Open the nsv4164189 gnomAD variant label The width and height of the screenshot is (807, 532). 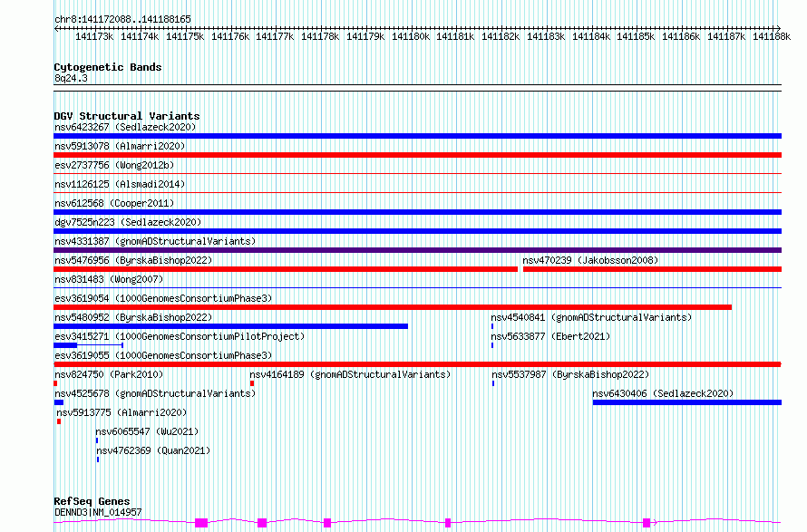pyautogui.click(x=350, y=374)
